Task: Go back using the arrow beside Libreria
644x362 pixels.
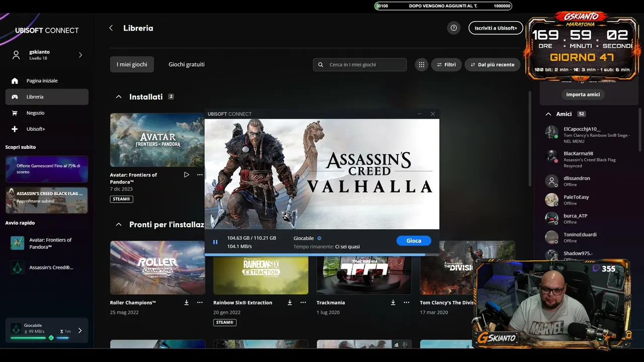Action: pos(111,28)
